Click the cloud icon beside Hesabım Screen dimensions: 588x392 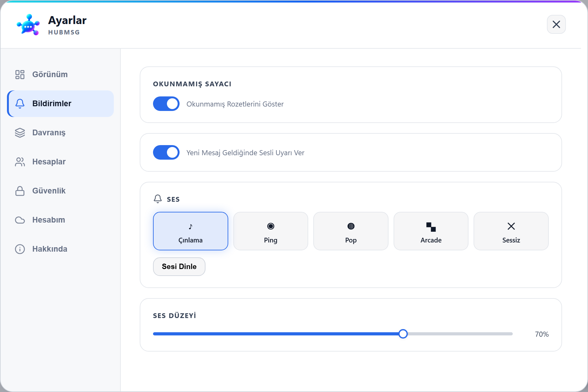coord(20,220)
